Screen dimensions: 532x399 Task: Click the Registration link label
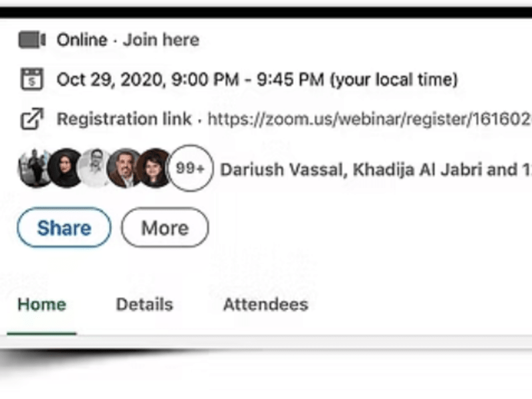click(x=124, y=119)
